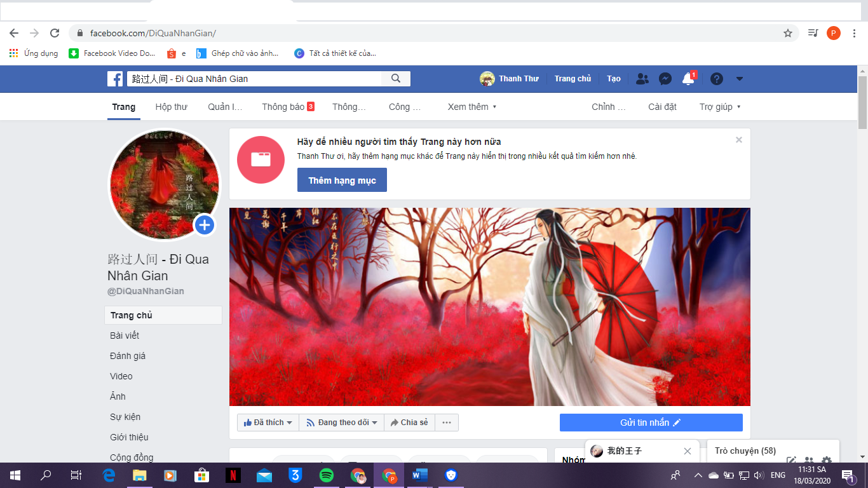
Task: Select the Trang tab
Action: click(x=124, y=107)
